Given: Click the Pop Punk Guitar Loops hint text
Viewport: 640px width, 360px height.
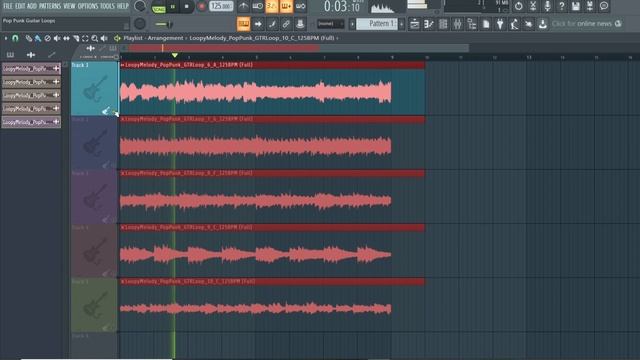Looking at the screenshot, I should pyautogui.click(x=29, y=20).
